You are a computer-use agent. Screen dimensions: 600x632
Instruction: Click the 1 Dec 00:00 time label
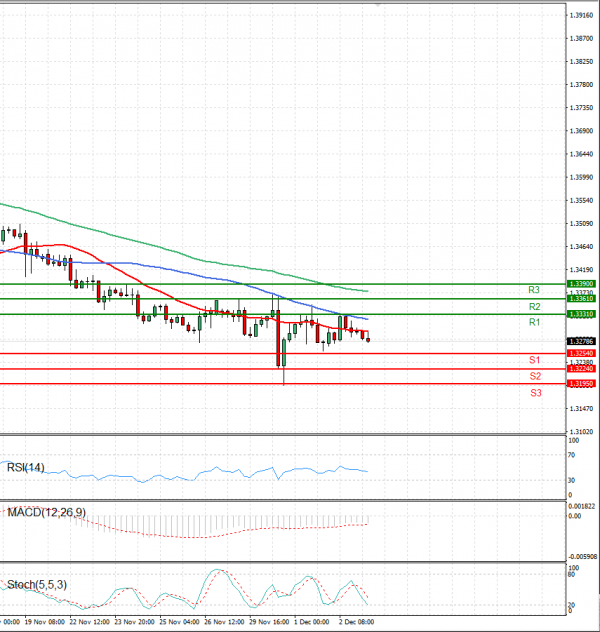311,622
